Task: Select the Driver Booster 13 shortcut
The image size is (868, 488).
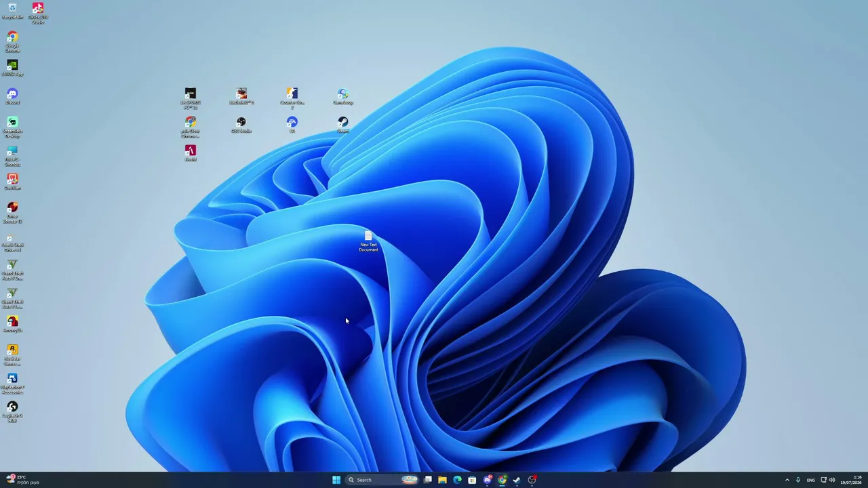Action: (12, 212)
